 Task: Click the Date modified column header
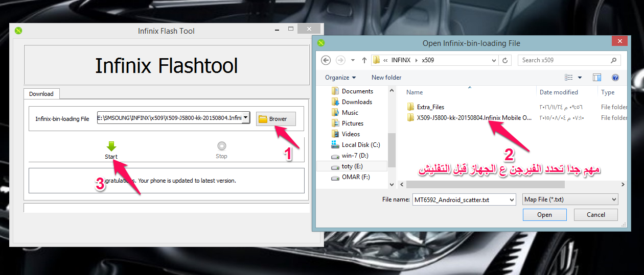[559, 92]
